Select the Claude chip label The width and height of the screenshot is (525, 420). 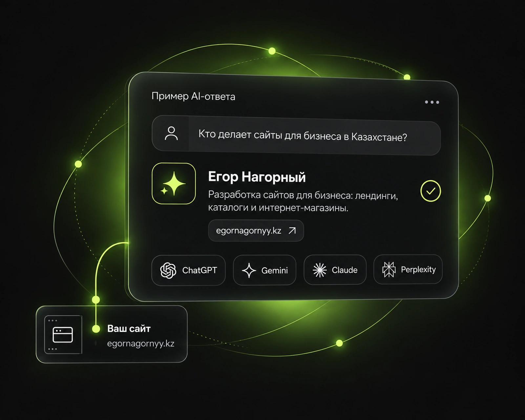(x=345, y=270)
